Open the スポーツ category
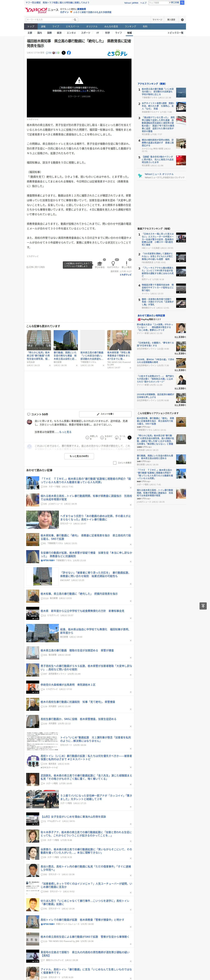The height and width of the screenshot is (980, 210). click(x=86, y=33)
